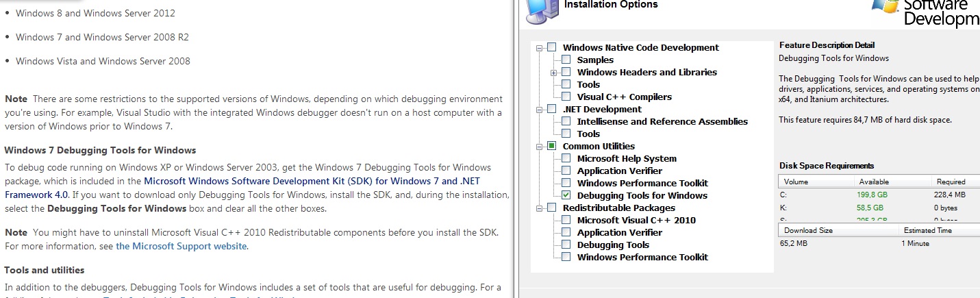The height and width of the screenshot is (298, 980).
Task: Tick the Windows Performance Toolkit checkbox under Redistributable Packages
Action: click(x=566, y=257)
